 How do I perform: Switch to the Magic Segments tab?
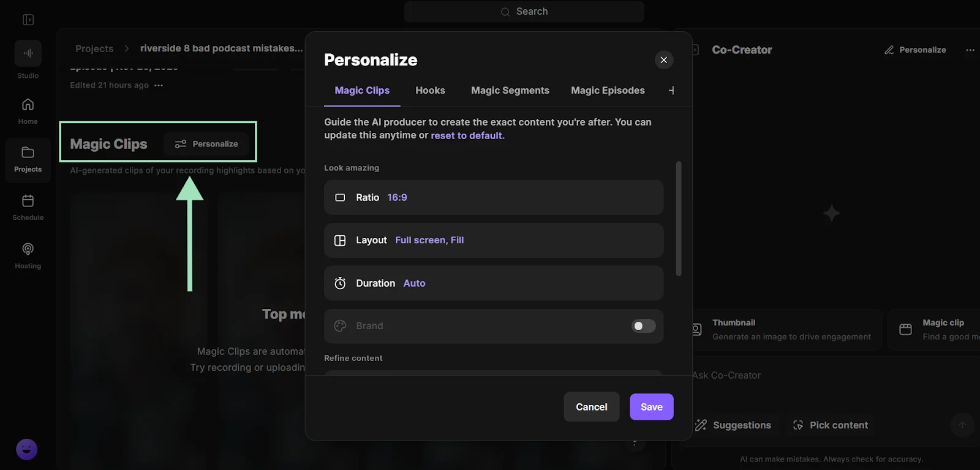point(510,90)
